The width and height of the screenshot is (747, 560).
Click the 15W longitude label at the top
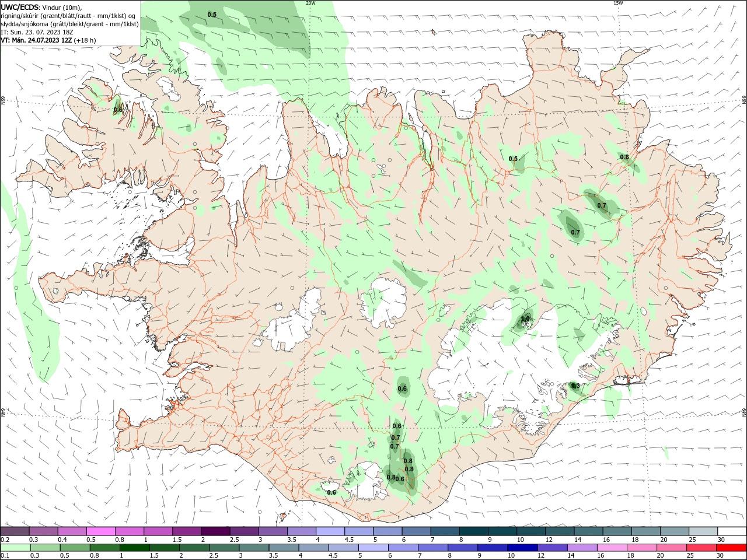(x=617, y=3)
